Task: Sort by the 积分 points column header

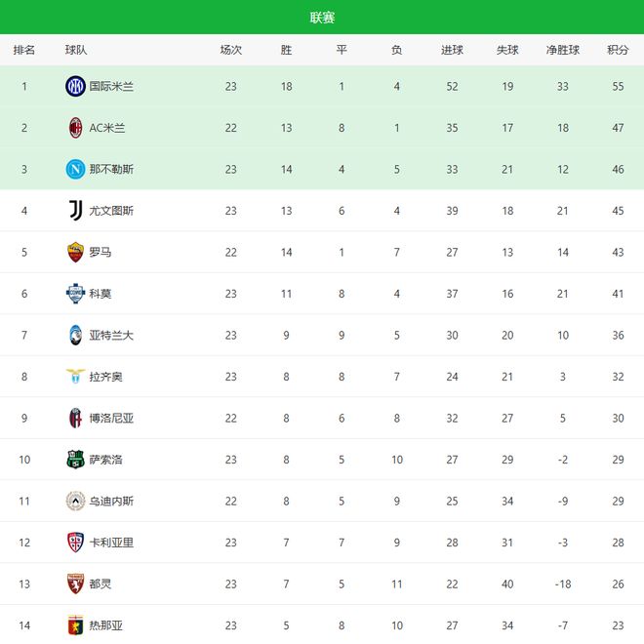Action: (618, 50)
